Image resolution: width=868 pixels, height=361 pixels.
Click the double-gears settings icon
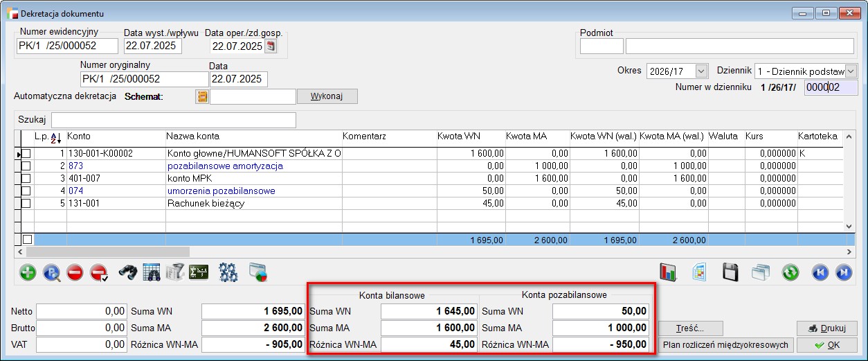click(x=228, y=272)
